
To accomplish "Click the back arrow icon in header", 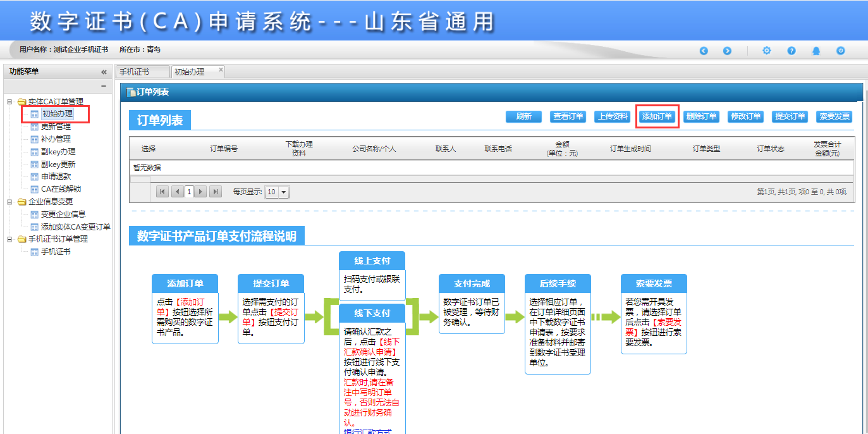I will [704, 51].
